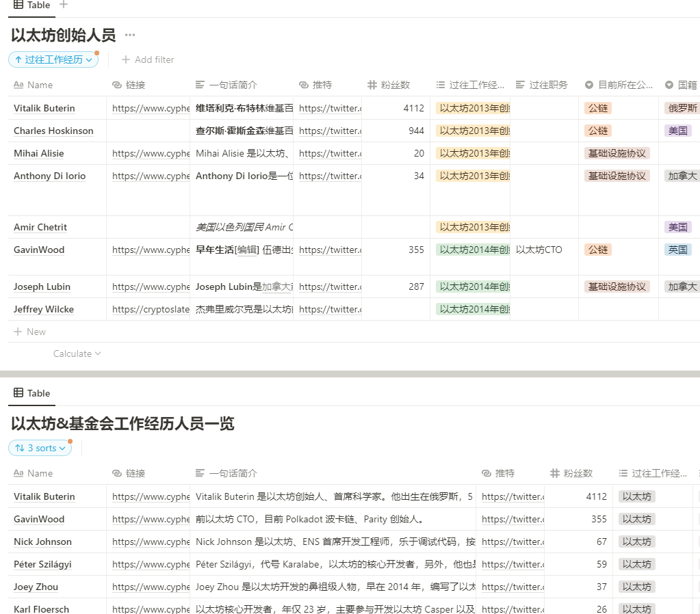Click 过往工作经... column header in upper table
This screenshot has width=700, height=614.
[470, 85]
